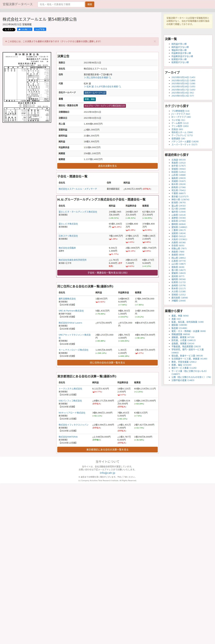Open 農業，林業 (656) industry link

180,316
